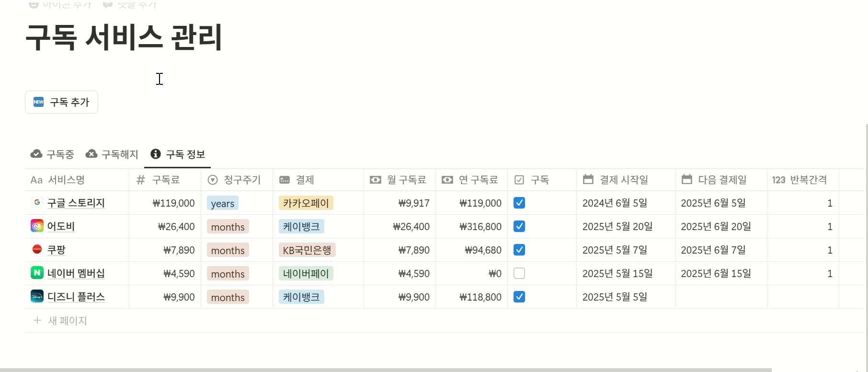868x372 pixels.
Task: Open the 결제 column header menu
Action: (x=319, y=180)
